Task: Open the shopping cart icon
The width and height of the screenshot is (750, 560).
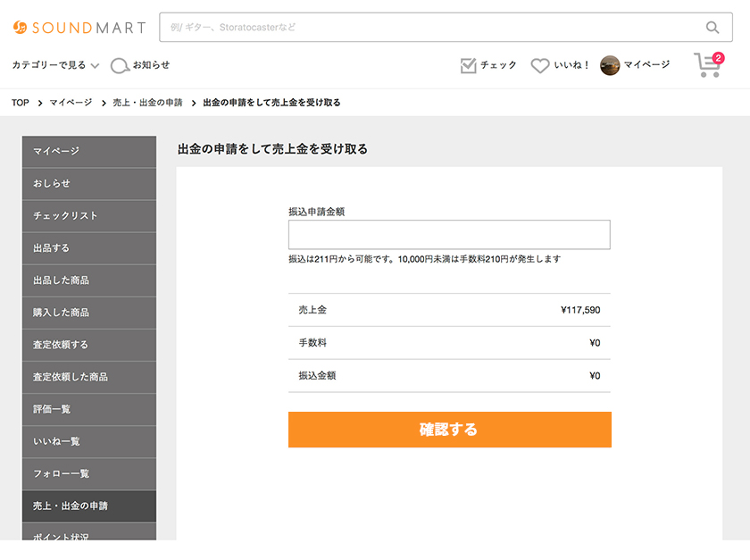Action: pos(706,66)
